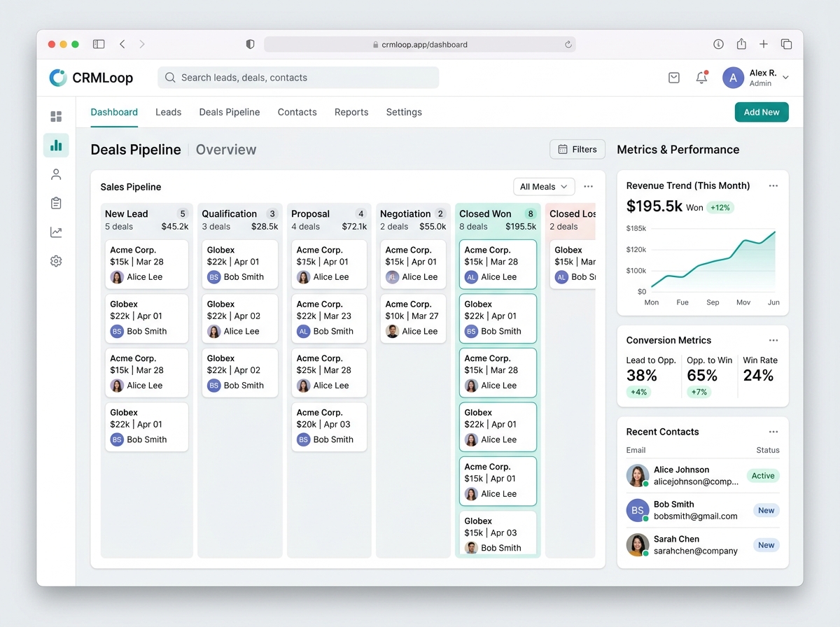This screenshot has width=840, height=627.
Task: Click alicejohnson@comp... email text
Action: coord(696,481)
